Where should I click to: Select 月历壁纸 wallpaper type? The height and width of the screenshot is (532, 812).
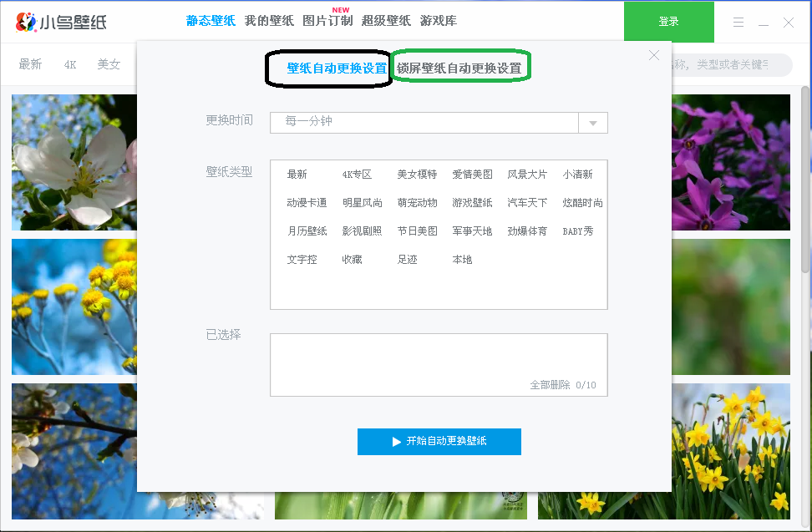pos(307,231)
